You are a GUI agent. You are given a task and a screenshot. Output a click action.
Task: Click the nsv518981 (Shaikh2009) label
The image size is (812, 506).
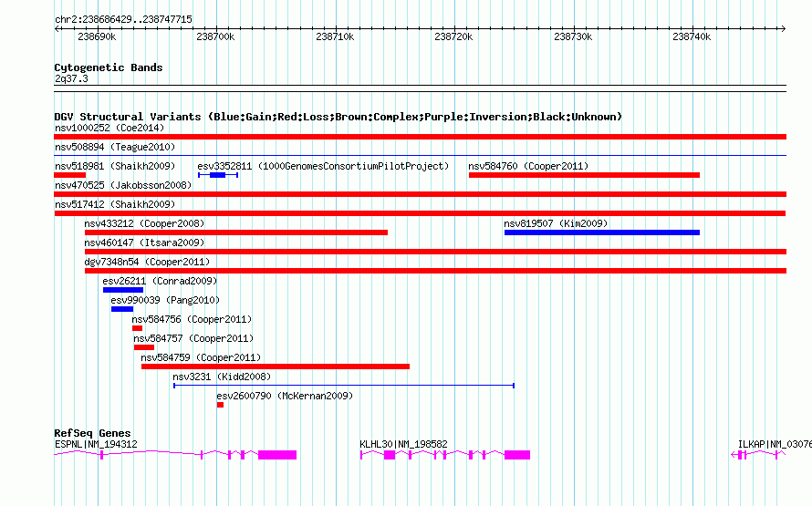point(115,166)
